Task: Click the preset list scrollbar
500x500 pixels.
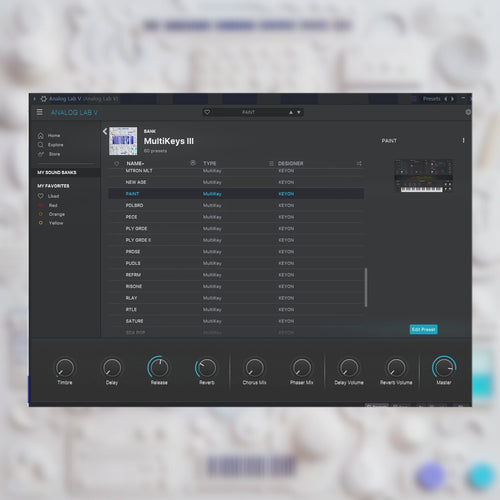Action: tap(366, 287)
